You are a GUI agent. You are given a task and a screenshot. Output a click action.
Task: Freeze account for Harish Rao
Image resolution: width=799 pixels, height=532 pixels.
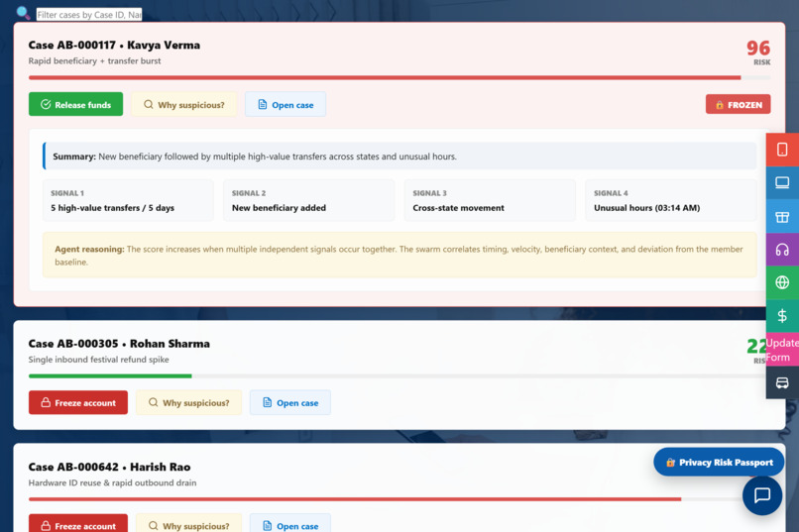tap(78, 524)
